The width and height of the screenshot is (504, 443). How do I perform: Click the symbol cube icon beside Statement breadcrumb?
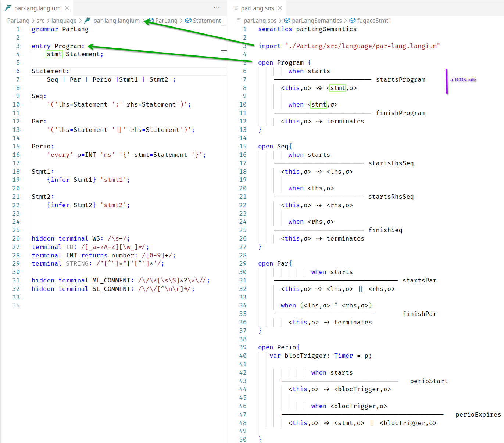pos(188,21)
